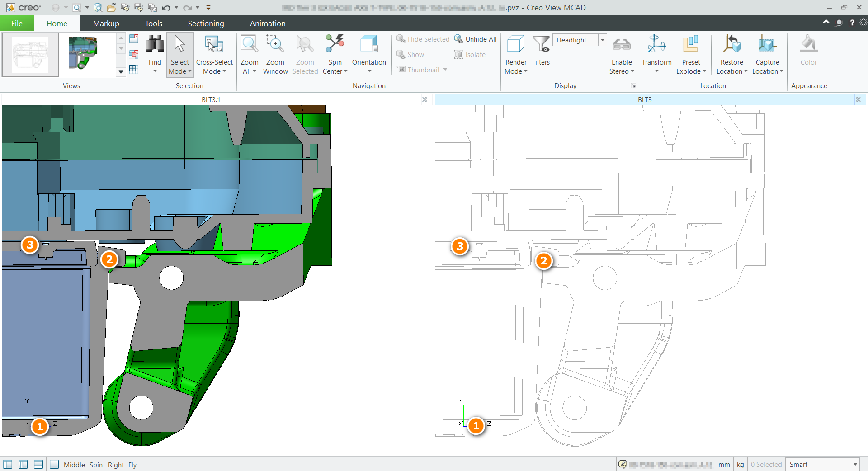Screen dimensions: 868x471
Task: Open the Markup ribbon tab
Action: pos(106,23)
